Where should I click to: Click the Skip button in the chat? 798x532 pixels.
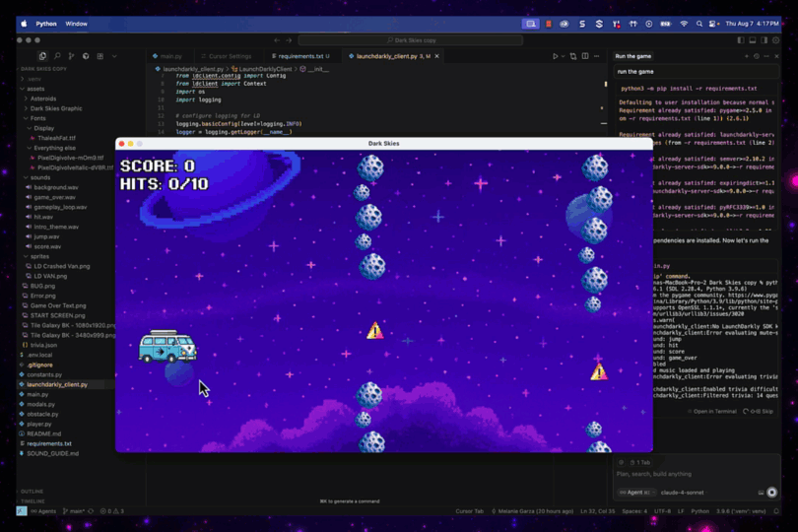click(x=763, y=411)
